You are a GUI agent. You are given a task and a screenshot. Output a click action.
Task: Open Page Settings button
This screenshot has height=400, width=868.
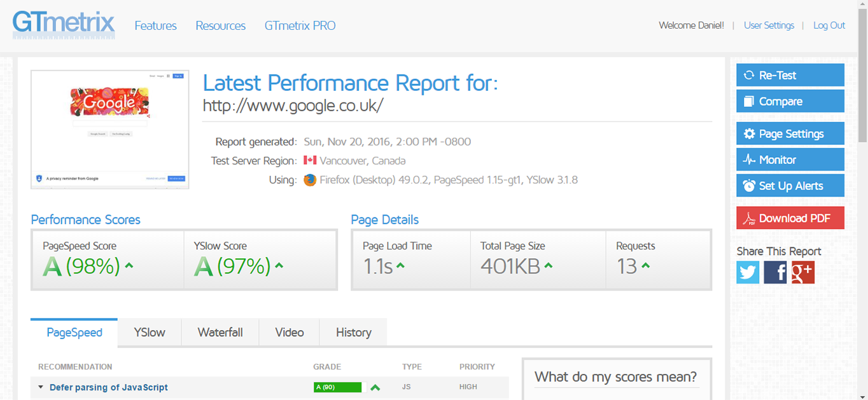tap(790, 134)
